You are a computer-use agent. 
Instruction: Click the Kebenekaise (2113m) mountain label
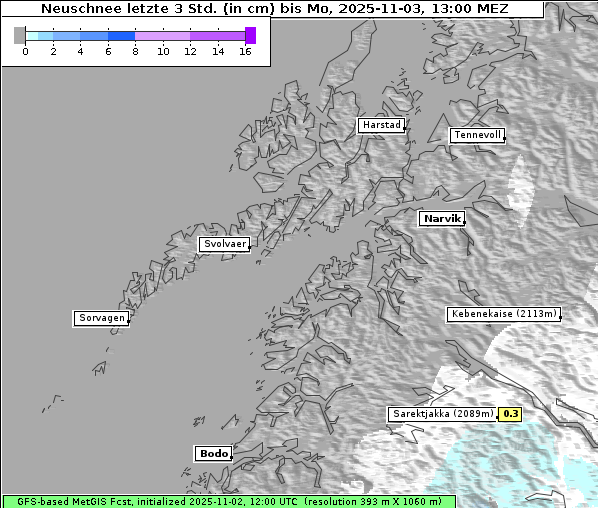click(504, 314)
